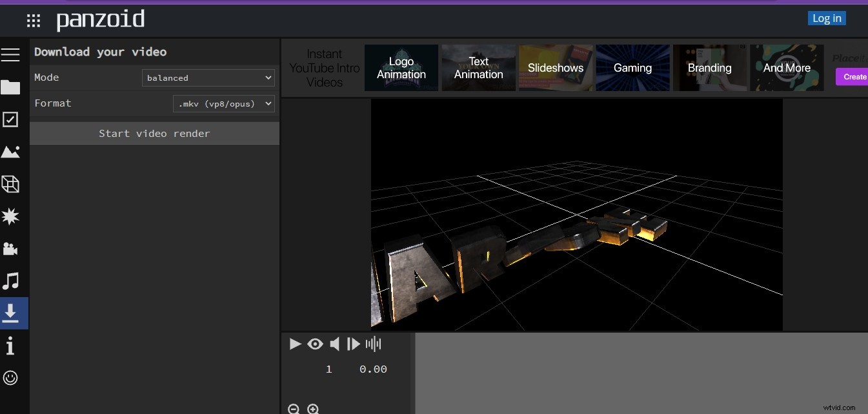This screenshot has height=414, width=868.
Task: Select the Gaming banner item
Action: pos(632,68)
